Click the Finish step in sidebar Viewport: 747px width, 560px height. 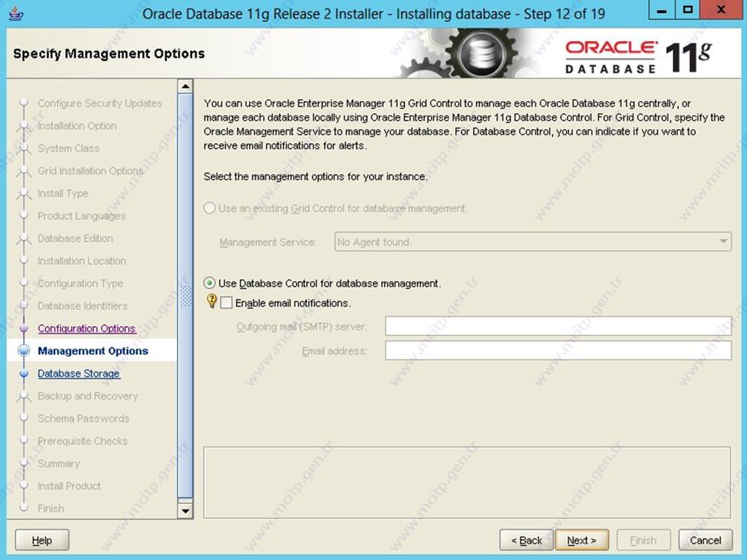tap(51, 508)
